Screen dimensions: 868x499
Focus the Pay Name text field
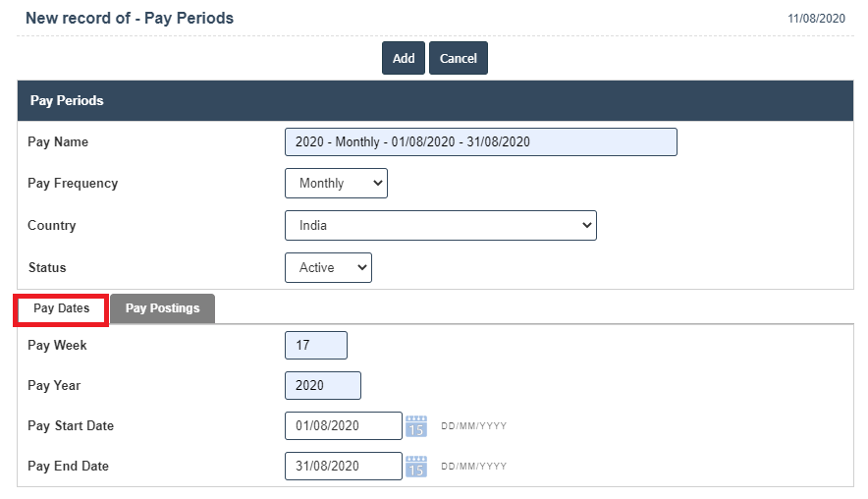click(481, 141)
